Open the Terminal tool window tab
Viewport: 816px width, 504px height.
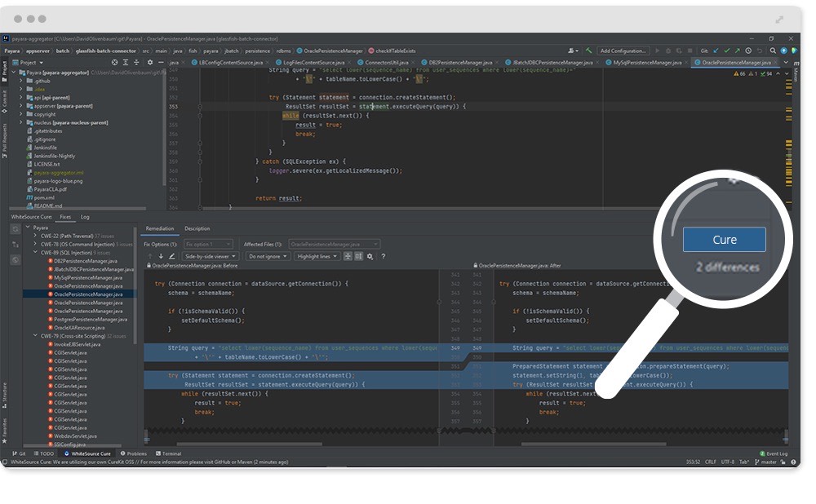(168, 453)
